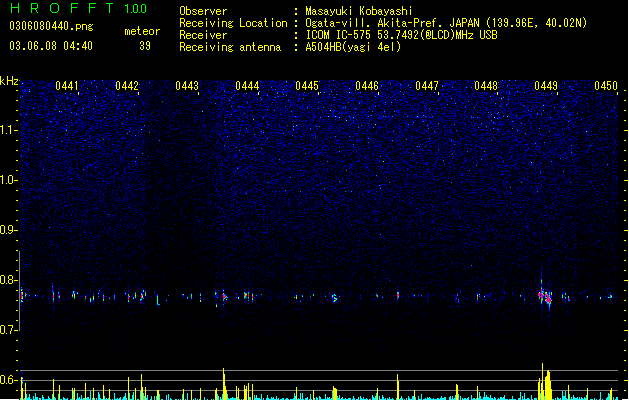Click the Observer label
This screenshot has height=400, width=629.
(203, 11)
